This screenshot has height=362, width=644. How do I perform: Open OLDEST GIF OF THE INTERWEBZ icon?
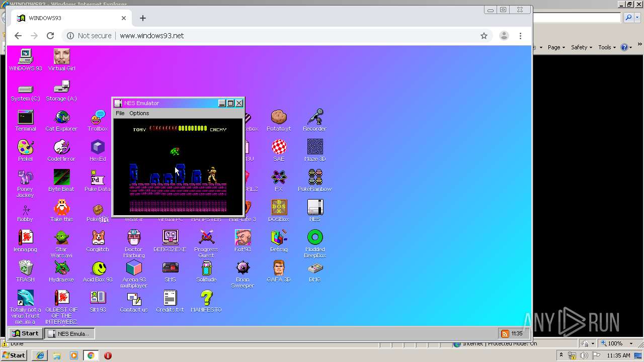[61, 307]
